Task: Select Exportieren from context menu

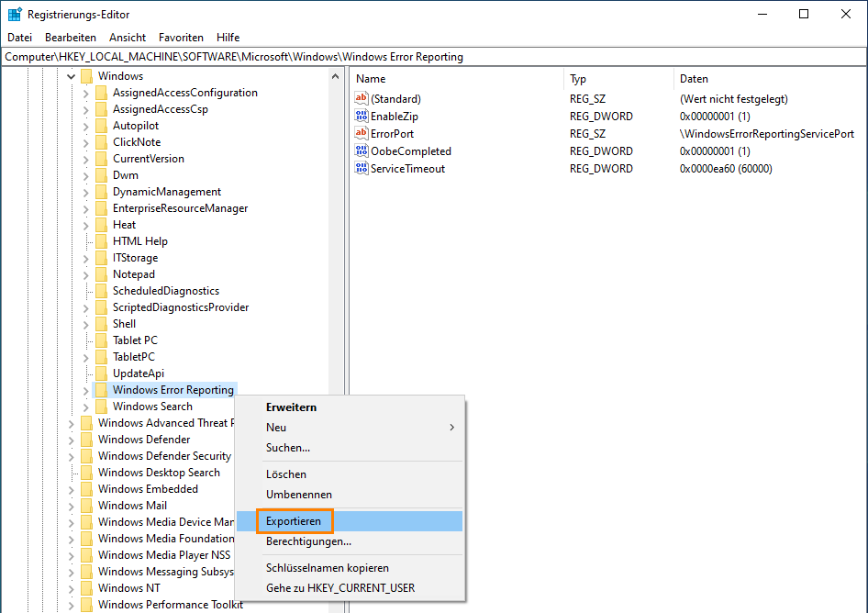Action: 295,520
